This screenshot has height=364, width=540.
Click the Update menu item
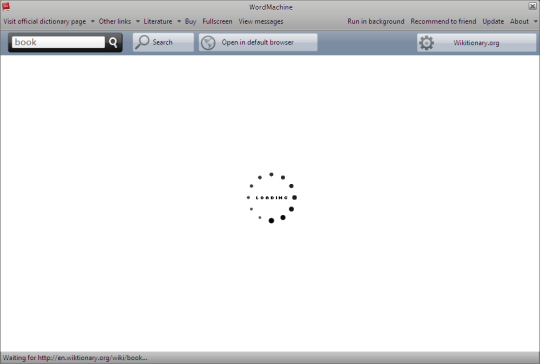(493, 21)
